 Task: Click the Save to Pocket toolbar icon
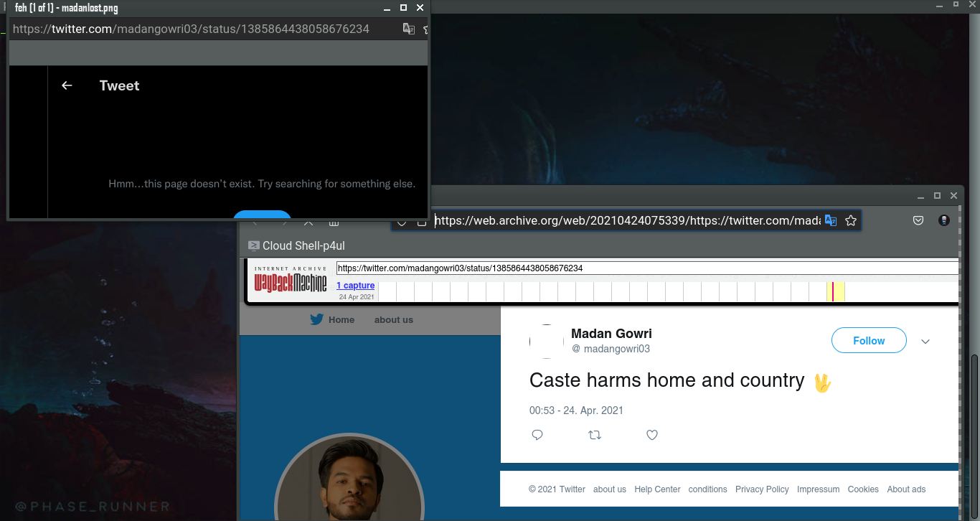918,220
